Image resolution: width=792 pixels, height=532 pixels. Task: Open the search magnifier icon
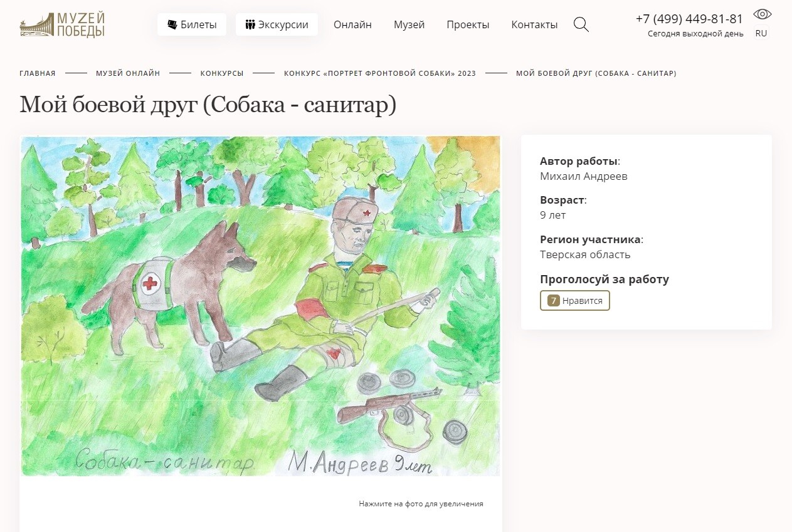point(581,24)
